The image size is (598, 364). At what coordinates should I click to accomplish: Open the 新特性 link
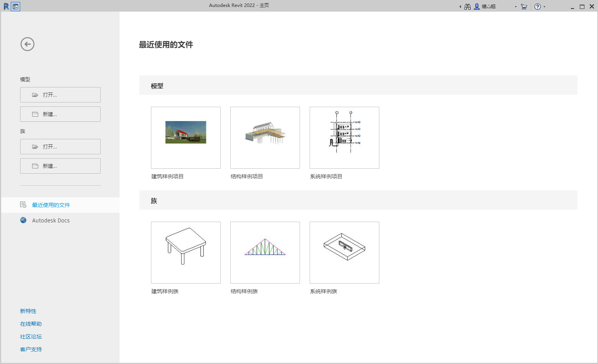point(28,311)
